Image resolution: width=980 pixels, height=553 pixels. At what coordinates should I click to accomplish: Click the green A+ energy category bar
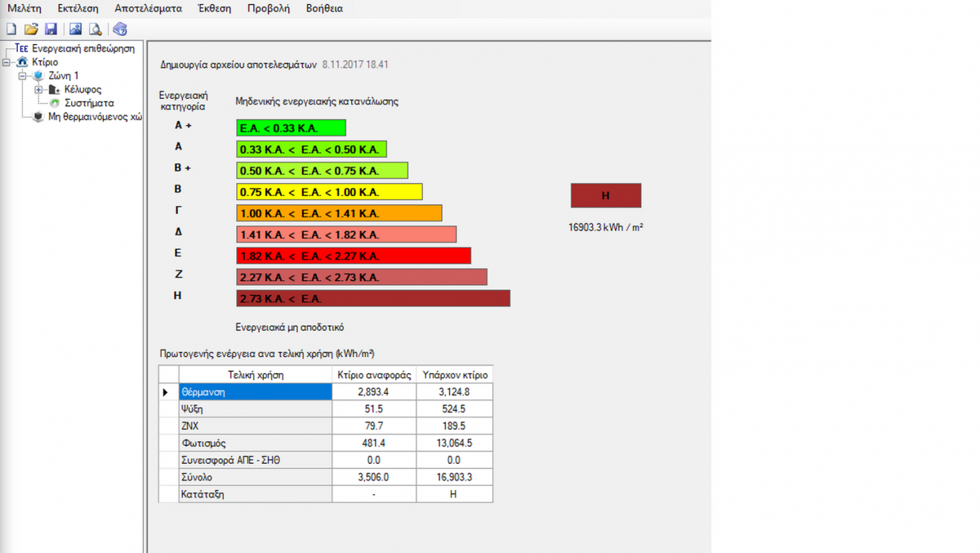coord(291,128)
